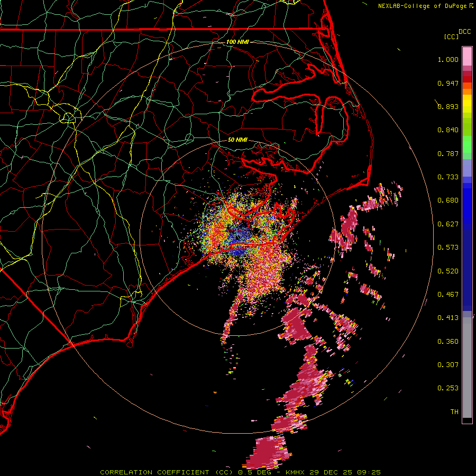Pick the light pink color band at scale top

(x=467, y=57)
